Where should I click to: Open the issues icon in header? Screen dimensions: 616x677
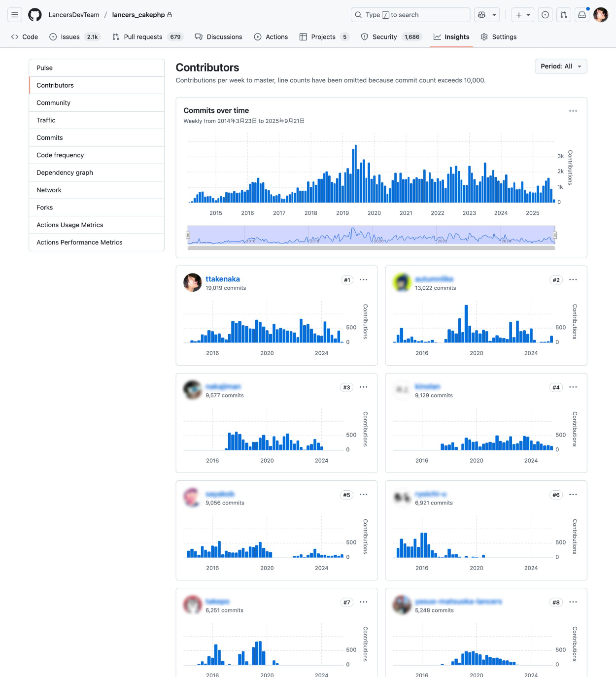coord(545,15)
